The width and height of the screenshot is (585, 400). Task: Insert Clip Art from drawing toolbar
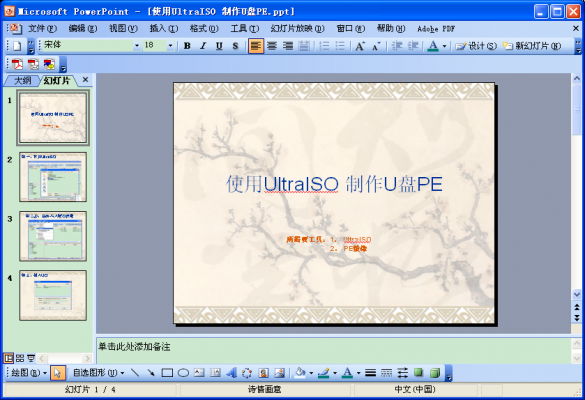263,372
